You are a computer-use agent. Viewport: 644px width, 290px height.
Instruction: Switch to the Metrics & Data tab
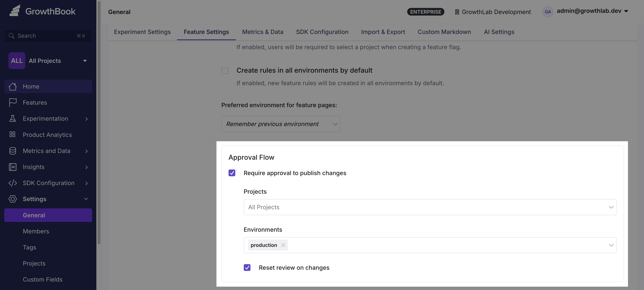[263, 32]
